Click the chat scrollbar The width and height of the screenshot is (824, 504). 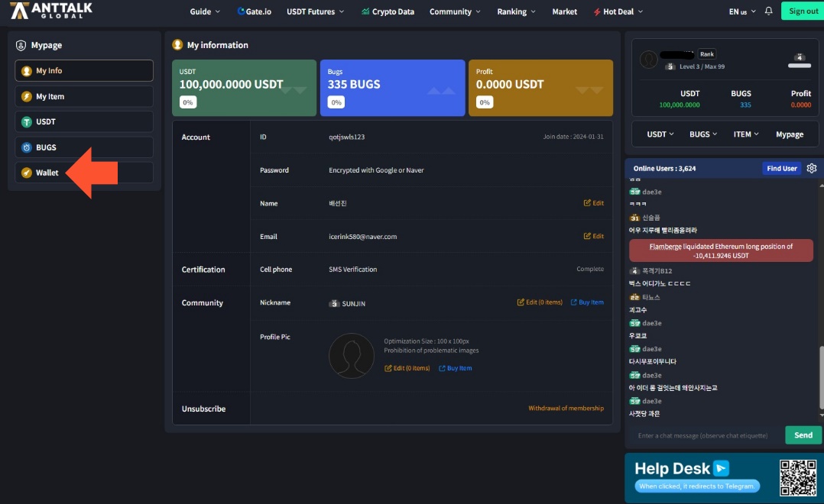[x=822, y=376]
